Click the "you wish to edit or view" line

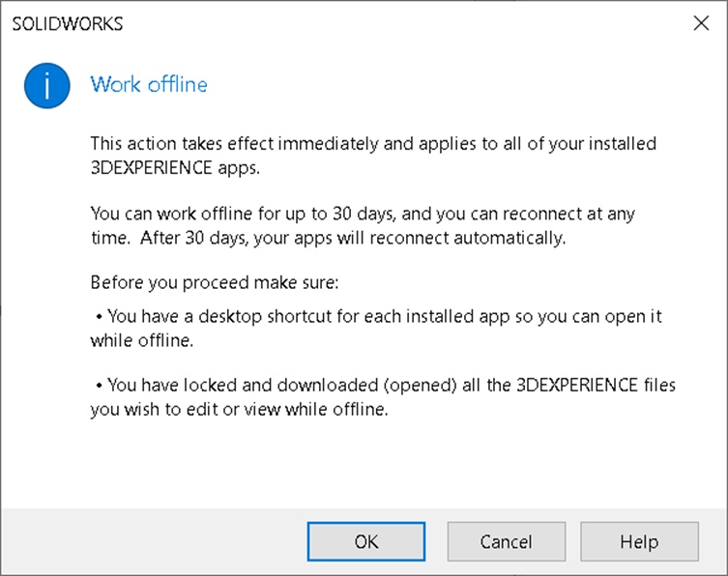coord(239,409)
